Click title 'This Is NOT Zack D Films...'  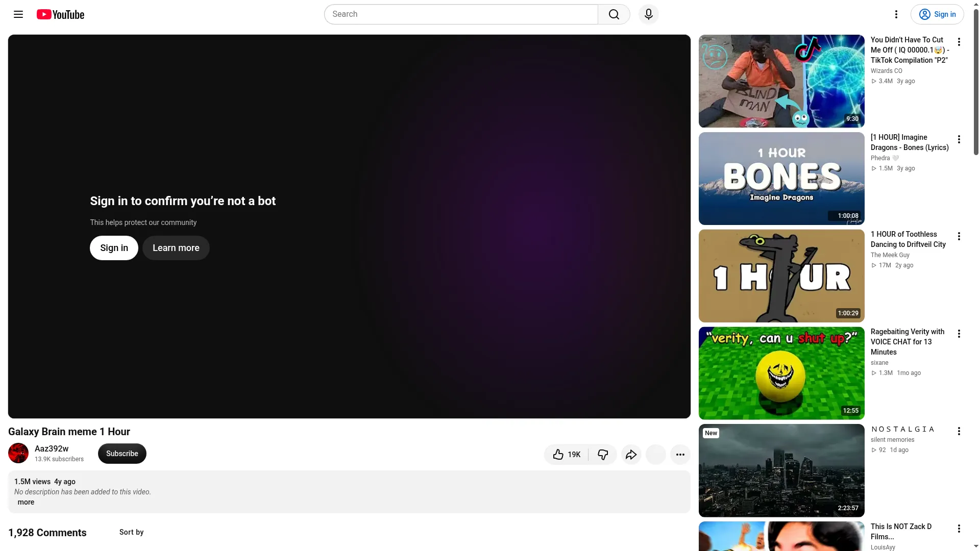click(901, 532)
